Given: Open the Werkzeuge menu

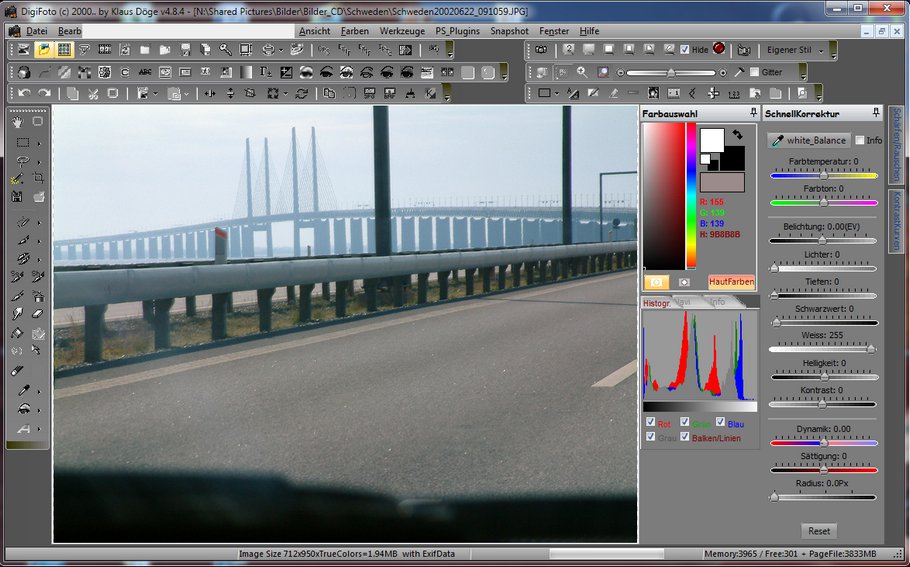Looking at the screenshot, I should (401, 31).
